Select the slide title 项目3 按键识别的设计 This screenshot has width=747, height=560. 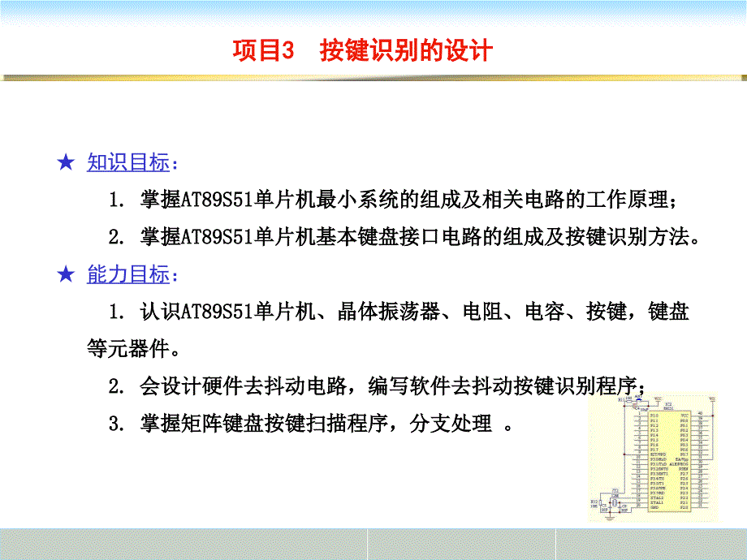pyautogui.click(x=363, y=50)
